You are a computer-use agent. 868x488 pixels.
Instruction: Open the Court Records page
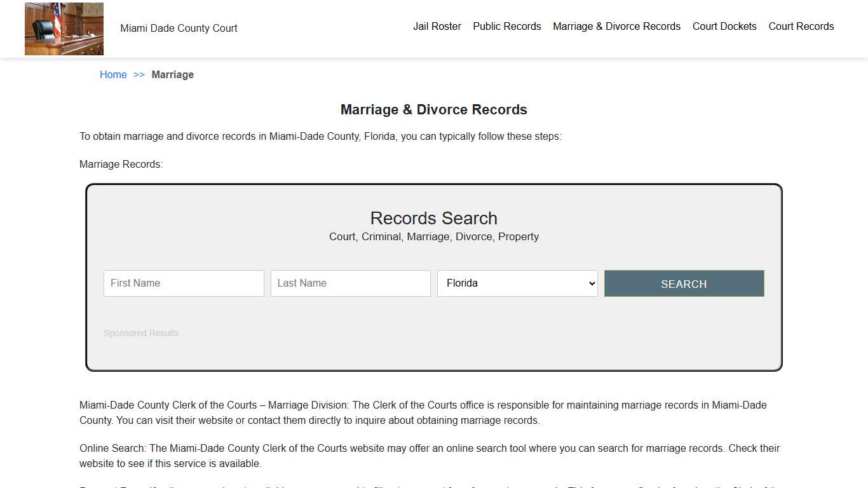801,26
